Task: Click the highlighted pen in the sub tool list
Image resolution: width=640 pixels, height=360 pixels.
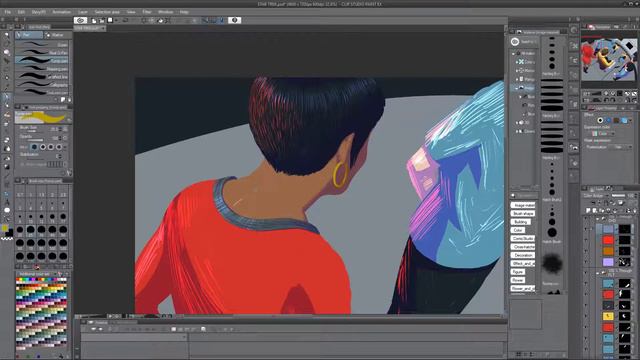Action: [42, 60]
